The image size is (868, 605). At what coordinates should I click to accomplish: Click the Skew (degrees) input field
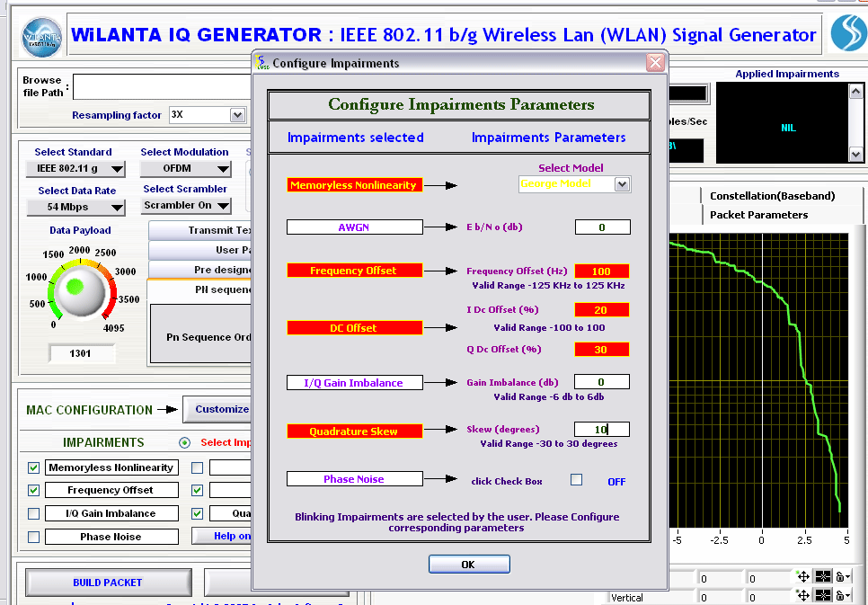[602, 430]
